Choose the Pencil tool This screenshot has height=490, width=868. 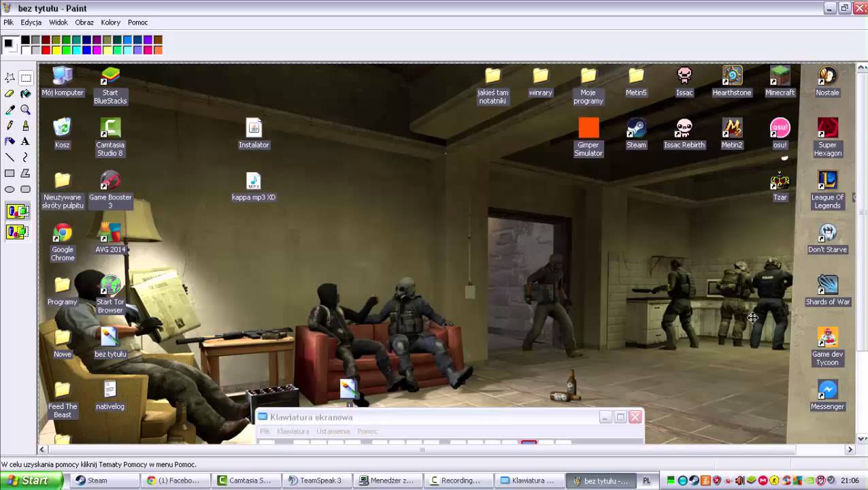10,125
